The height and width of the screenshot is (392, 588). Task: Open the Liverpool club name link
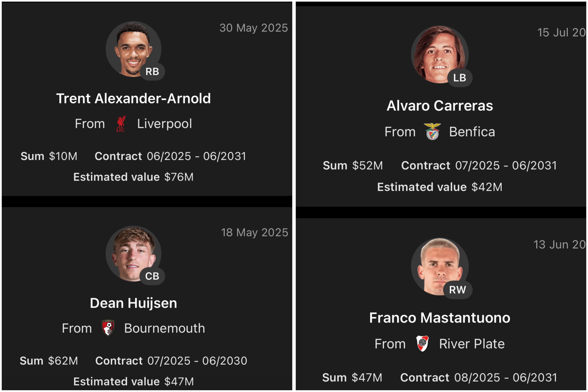pos(164,123)
